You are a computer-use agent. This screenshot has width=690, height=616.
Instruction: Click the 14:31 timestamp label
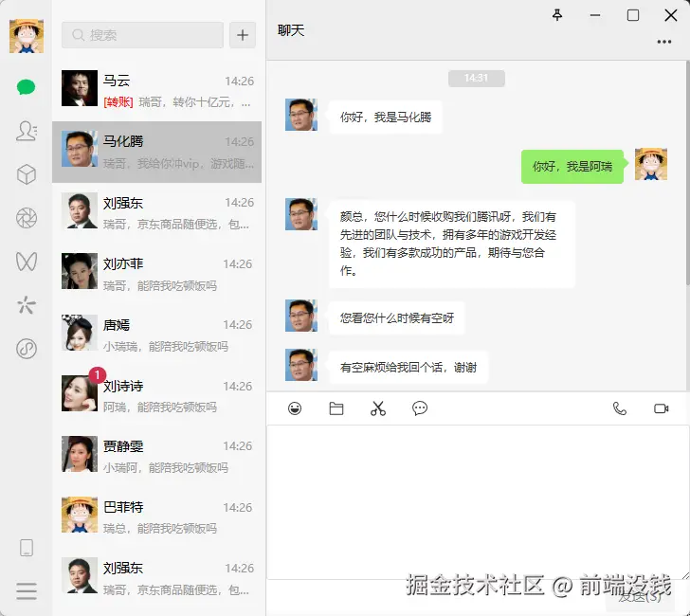(x=476, y=79)
